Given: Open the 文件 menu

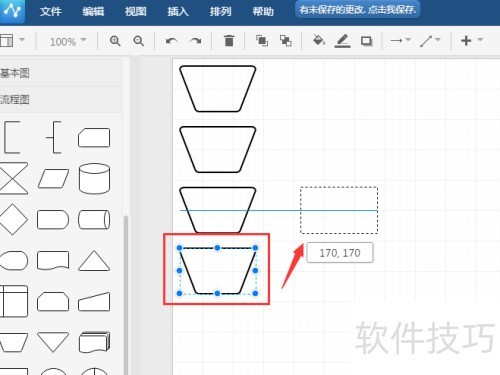Looking at the screenshot, I should click(x=51, y=12).
